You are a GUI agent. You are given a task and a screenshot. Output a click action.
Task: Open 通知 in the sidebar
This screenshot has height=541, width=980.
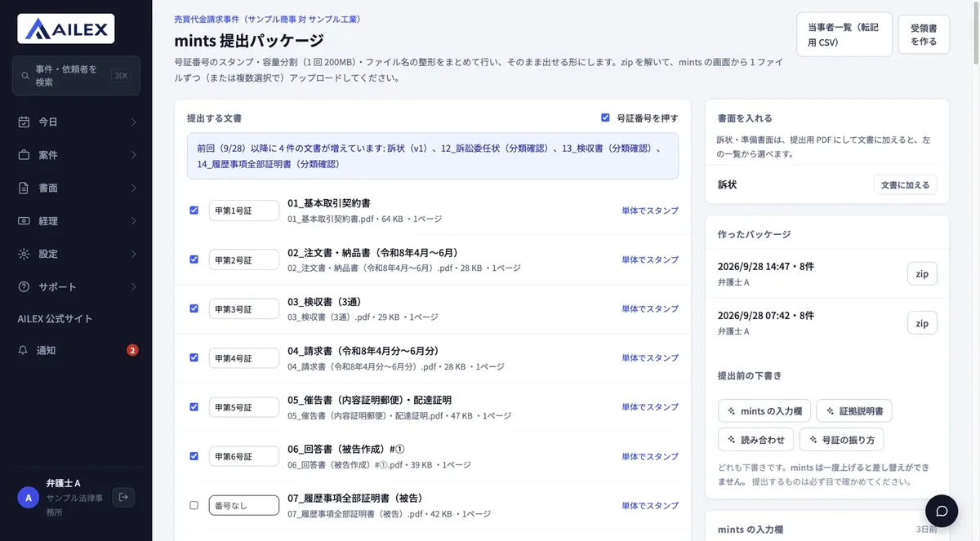(x=76, y=350)
